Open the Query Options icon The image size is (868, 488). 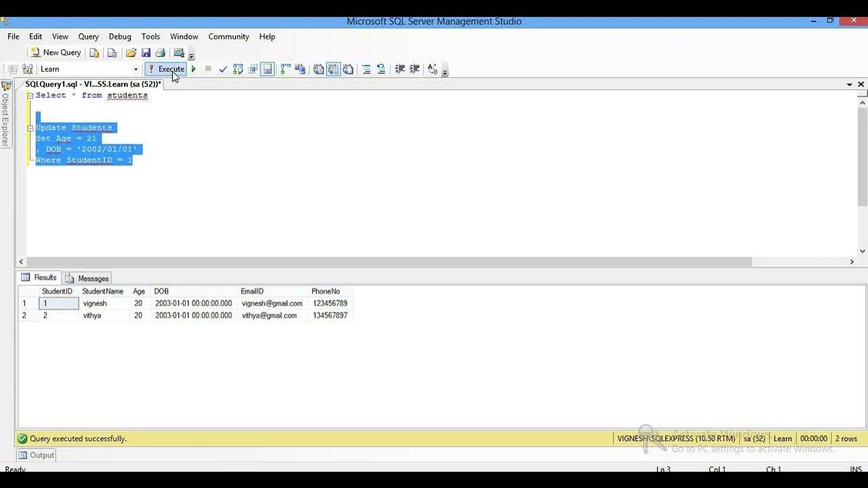click(253, 68)
